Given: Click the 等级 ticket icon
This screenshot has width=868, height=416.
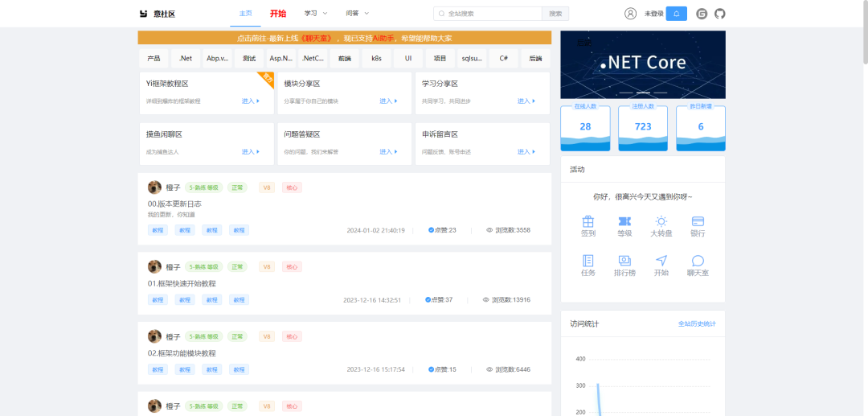Looking at the screenshot, I should point(624,221).
